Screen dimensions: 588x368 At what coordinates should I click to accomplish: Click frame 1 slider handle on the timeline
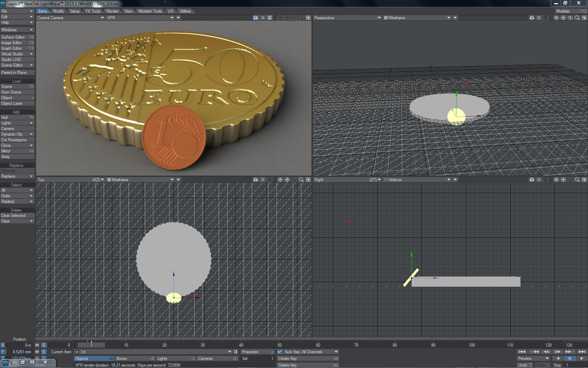tap(91, 345)
